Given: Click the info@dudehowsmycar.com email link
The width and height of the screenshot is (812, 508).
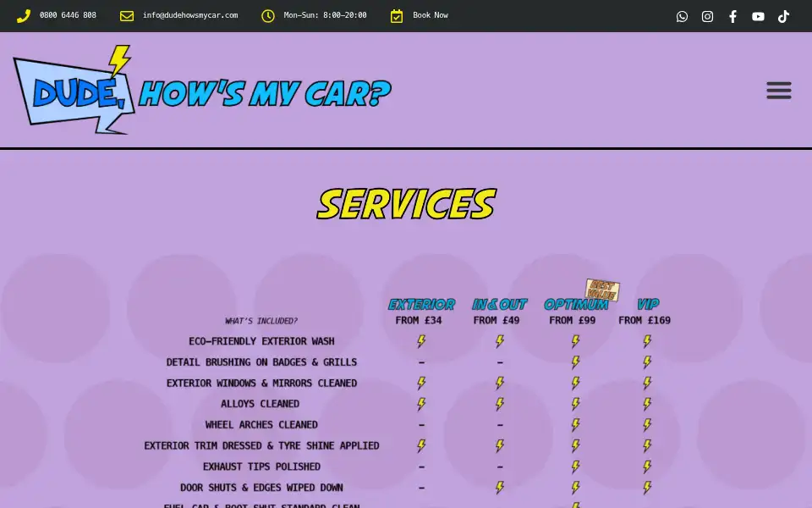Looking at the screenshot, I should pyautogui.click(x=190, y=15).
